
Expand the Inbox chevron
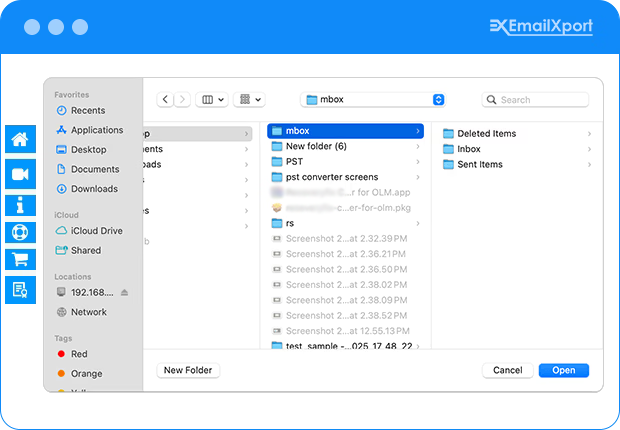pyautogui.click(x=590, y=149)
